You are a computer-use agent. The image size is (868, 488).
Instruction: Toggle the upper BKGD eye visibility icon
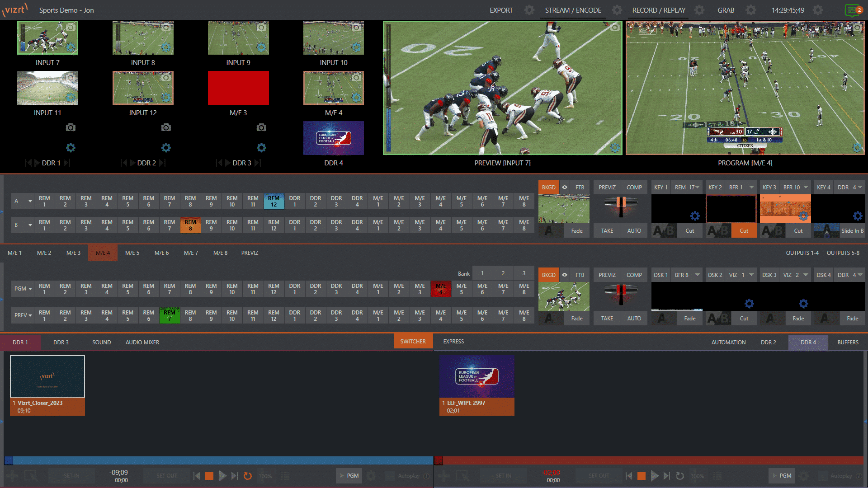tap(565, 187)
